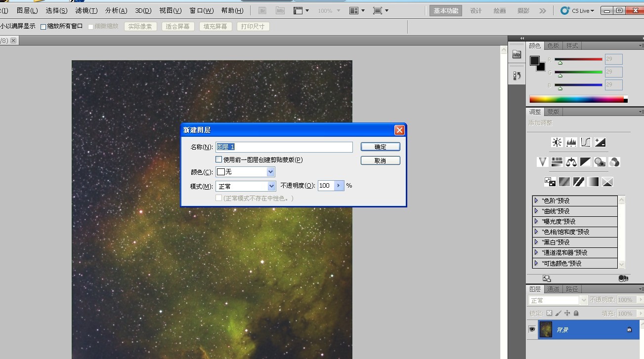This screenshot has height=359, width=644.
Task: Switch to the 样式 tab
Action: click(x=572, y=46)
